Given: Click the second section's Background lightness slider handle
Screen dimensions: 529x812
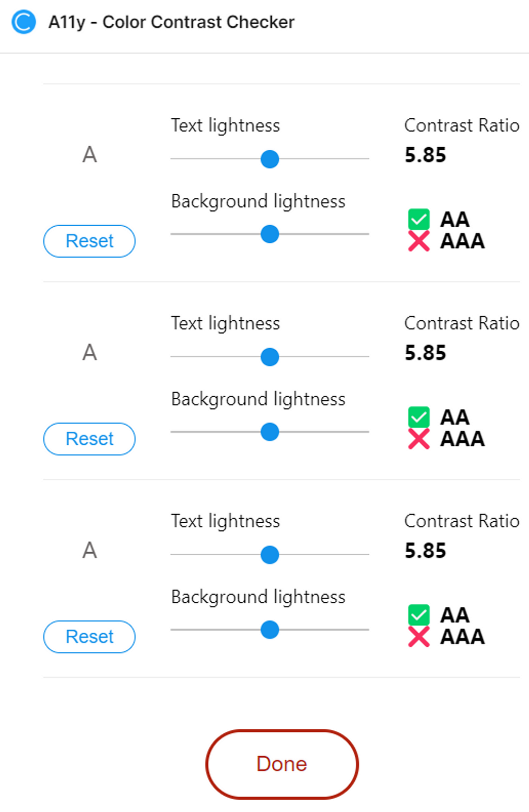Looking at the screenshot, I should [x=270, y=432].
